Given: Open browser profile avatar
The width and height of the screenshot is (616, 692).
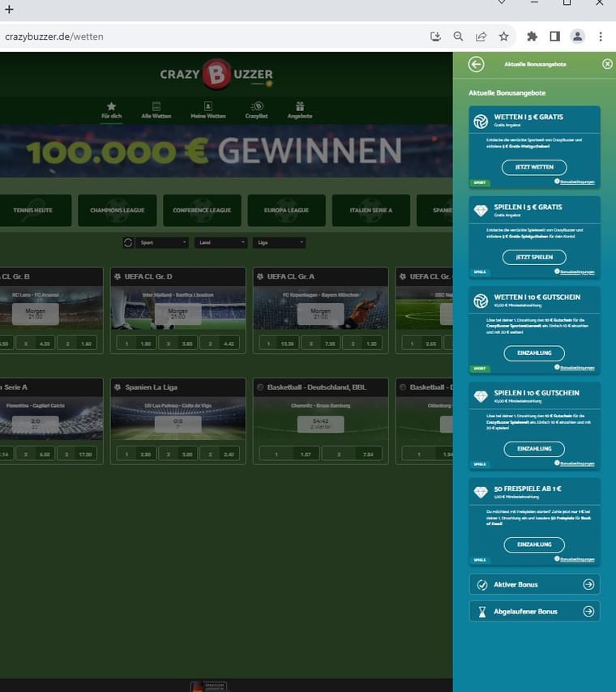Looking at the screenshot, I should [x=578, y=36].
